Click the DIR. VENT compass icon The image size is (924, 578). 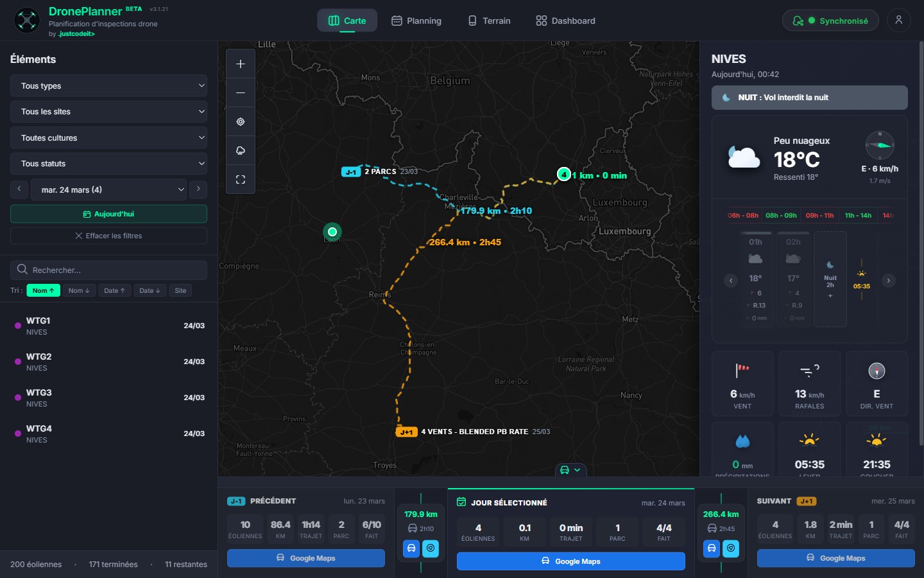pos(877,371)
